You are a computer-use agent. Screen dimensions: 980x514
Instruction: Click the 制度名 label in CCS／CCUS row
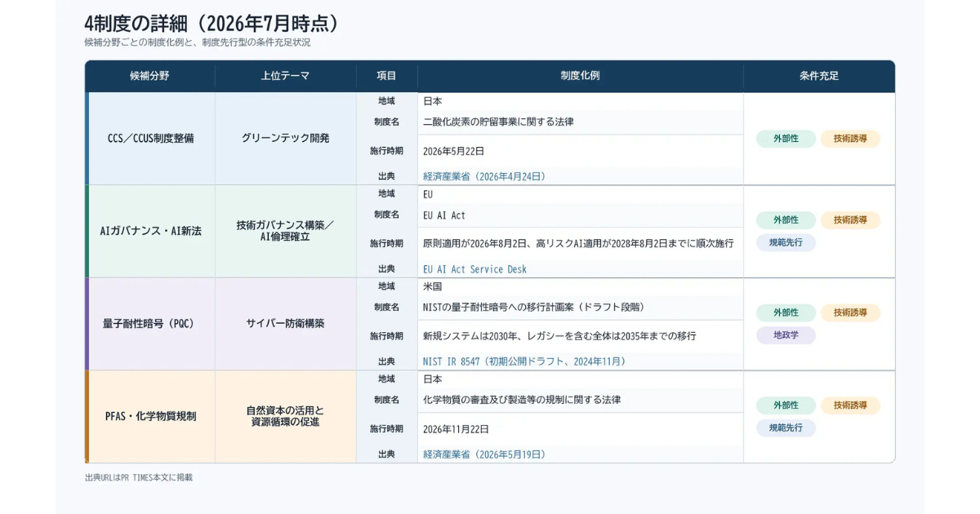pos(386,122)
